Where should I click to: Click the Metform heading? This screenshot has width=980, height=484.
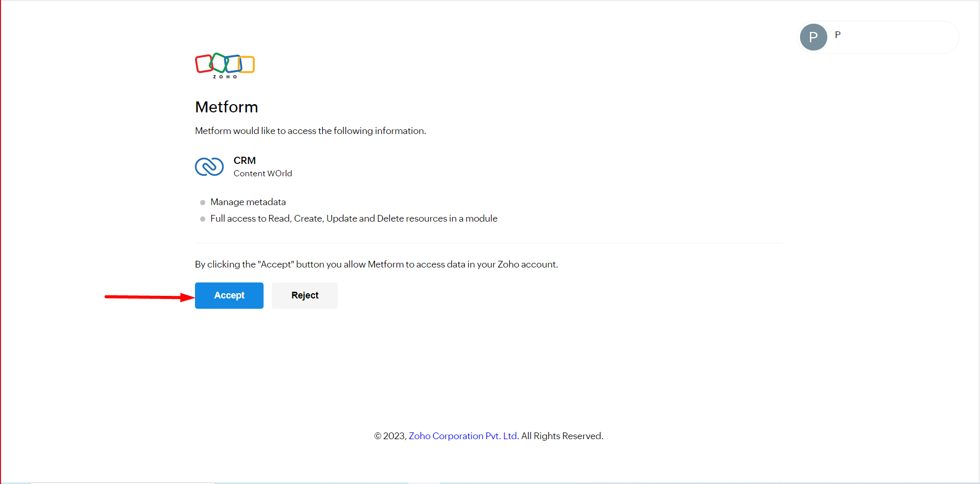click(x=226, y=107)
